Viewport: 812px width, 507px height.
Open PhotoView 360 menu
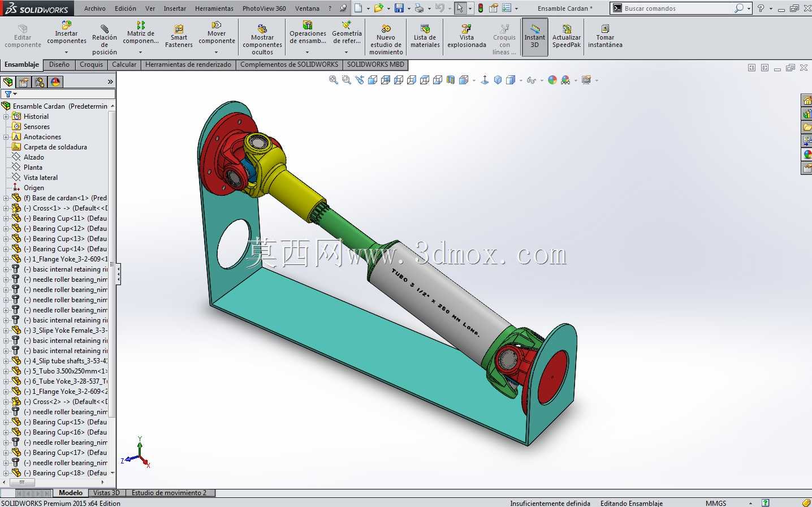point(264,8)
